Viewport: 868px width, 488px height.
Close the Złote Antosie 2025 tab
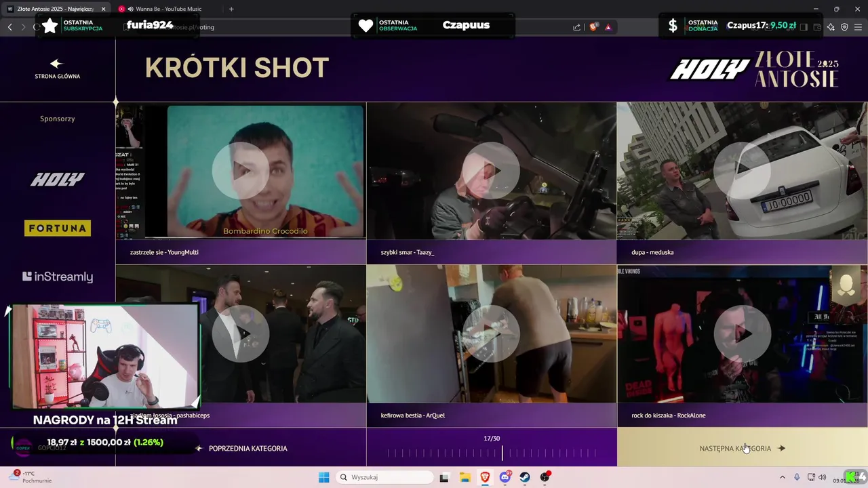(x=104, y=9)
